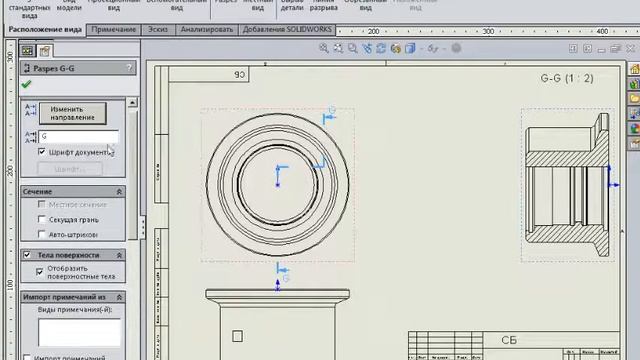Click the Hide/Show Items glasses icon
This screenshot has height=360, width=640.
pyautogui.click(x=433, y=49)
